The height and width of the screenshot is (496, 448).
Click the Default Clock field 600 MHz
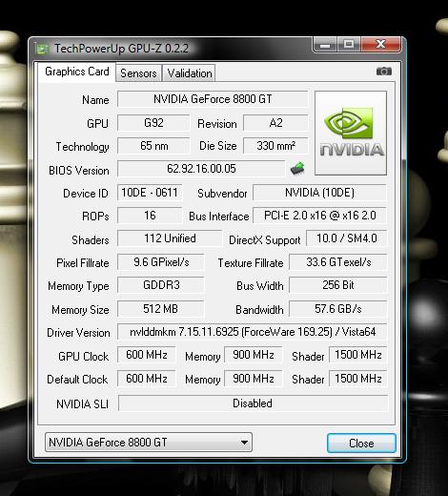coord(147,379)
